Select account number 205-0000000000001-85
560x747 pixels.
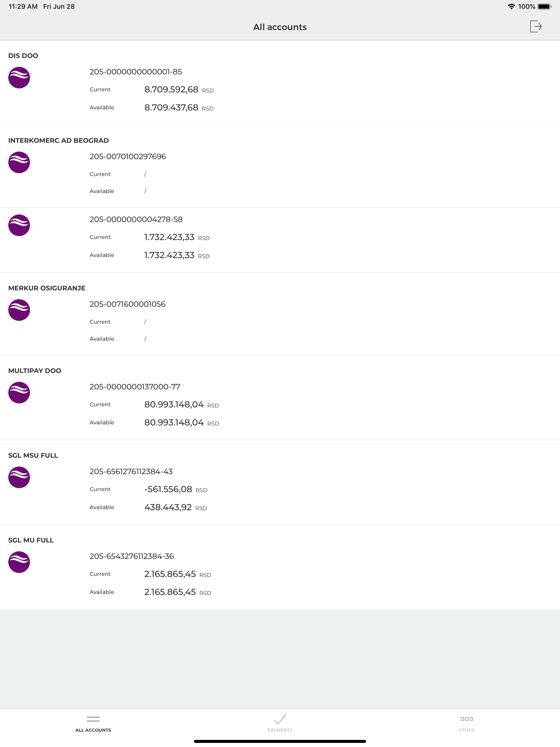(x=136, y=72)
